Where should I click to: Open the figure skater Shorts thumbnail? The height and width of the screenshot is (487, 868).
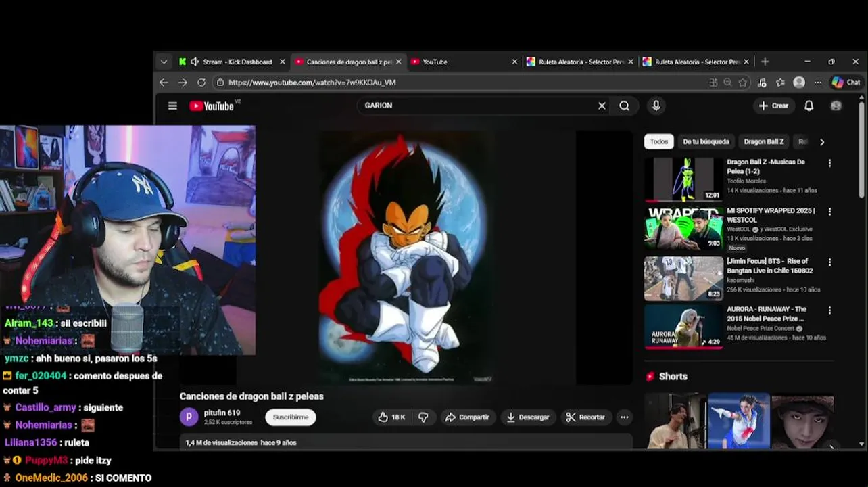pyautogui.click(x=739, y=421)
